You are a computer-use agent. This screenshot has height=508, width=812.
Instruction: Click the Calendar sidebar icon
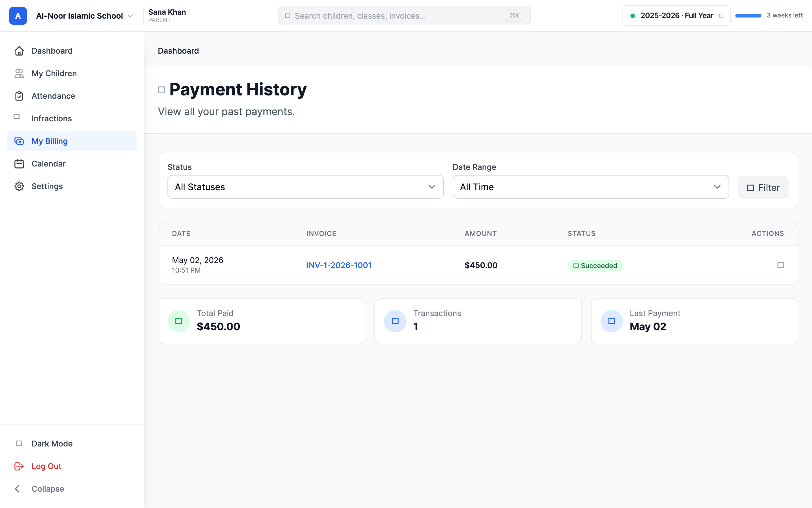click(x=19, y=164)
